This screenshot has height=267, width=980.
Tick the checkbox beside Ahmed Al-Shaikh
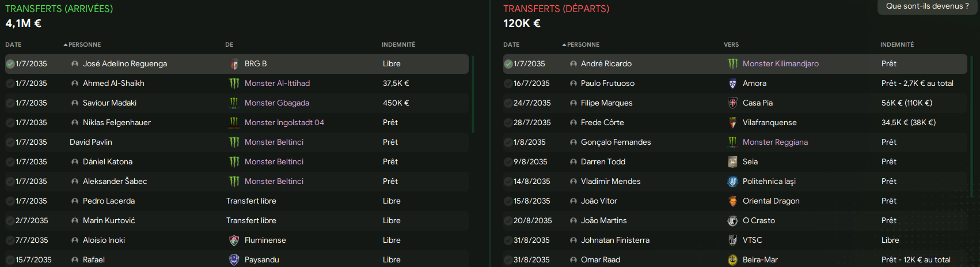click(10, 84)
